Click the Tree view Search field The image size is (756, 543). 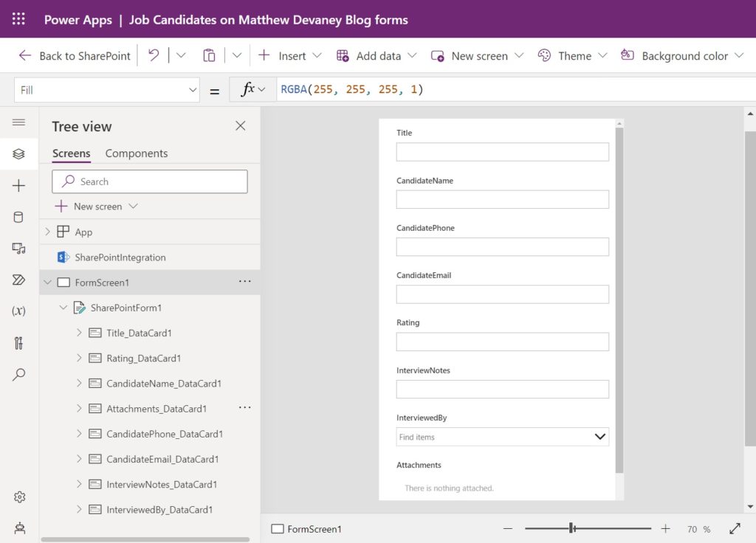[x=149, y=181]
